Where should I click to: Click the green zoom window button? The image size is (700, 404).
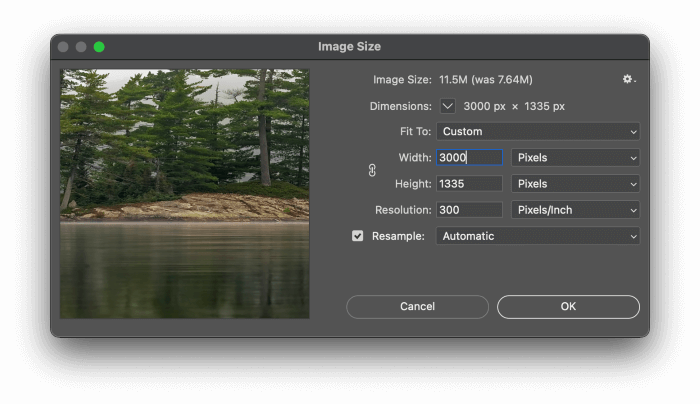pos(99,47)
